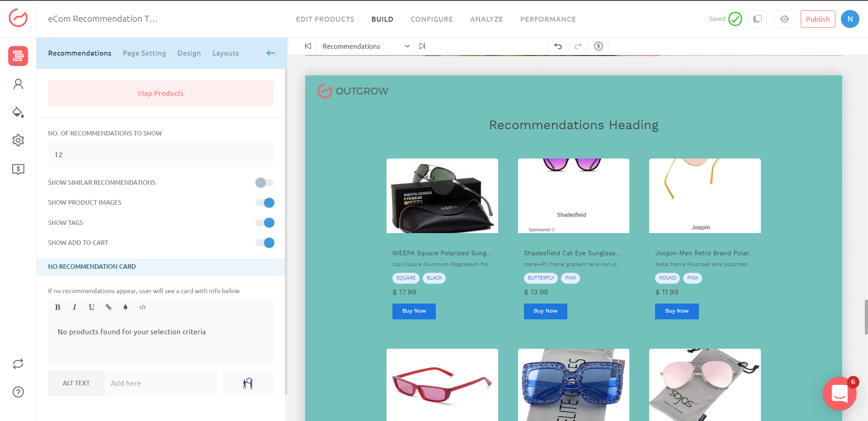
Task: Click the Alt Text input field
Action: (x=161, y=383)
